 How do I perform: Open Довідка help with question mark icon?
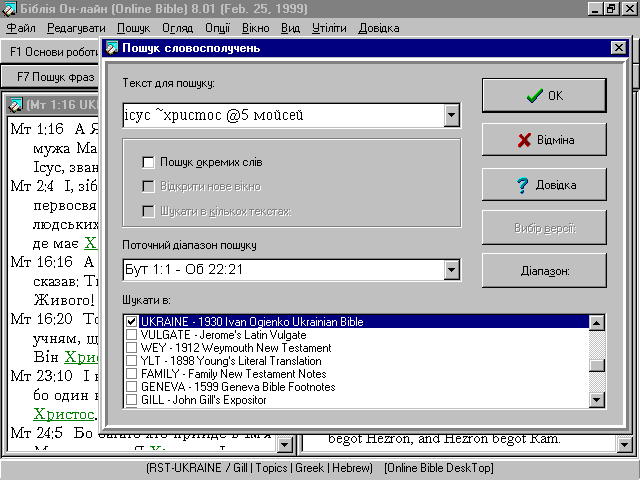pos(544,185)
